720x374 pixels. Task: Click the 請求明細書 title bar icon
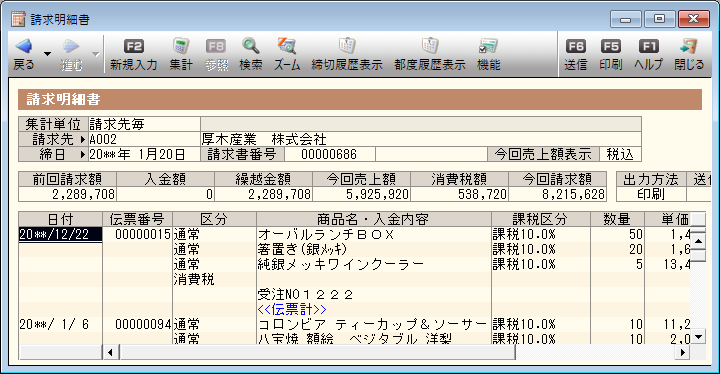click(18, 19)
